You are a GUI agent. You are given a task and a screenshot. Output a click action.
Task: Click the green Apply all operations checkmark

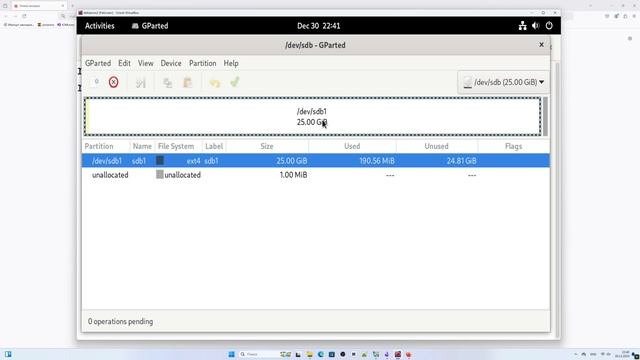pos(235,82)
